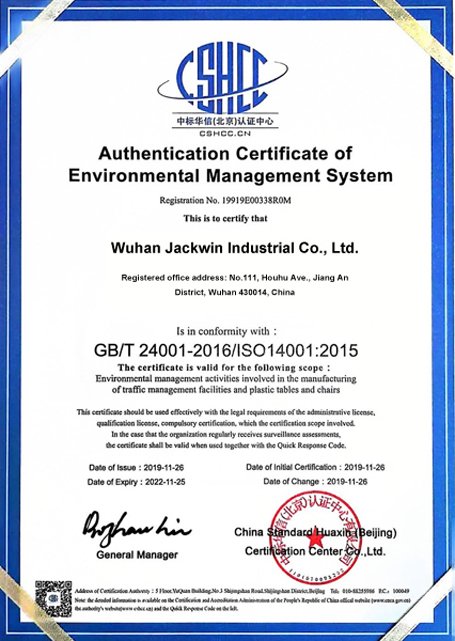Image resolution: width=455 pixels, height=641 pixels.
Task: Click the Date of Expiry 2022-11-25
Action: tap(136, 482)
